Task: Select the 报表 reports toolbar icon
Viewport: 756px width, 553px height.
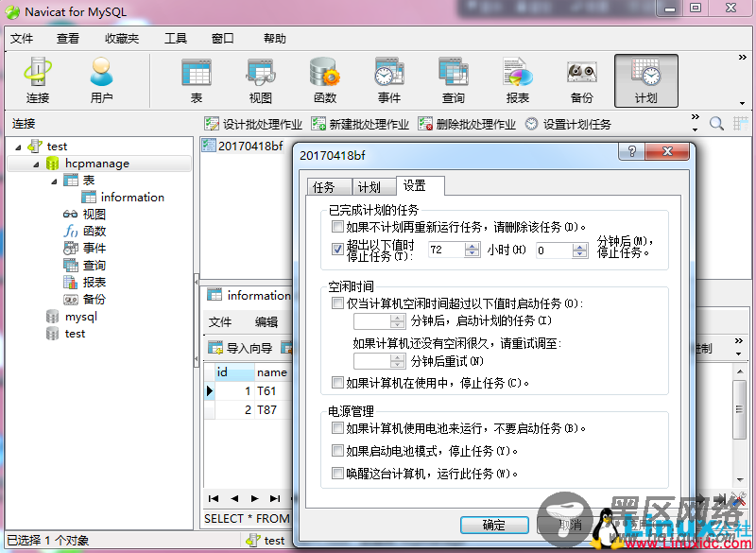Action: pos(517,80)
